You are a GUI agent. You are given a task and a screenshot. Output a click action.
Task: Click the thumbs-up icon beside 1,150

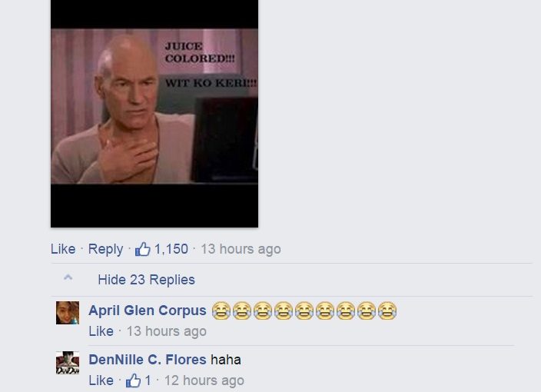tap(142, 249)
